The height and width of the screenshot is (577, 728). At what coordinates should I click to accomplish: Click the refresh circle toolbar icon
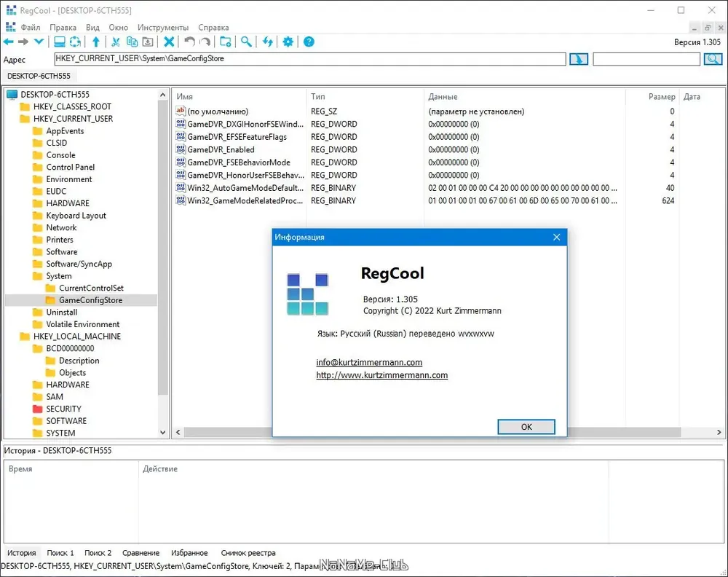pos(75,42)
